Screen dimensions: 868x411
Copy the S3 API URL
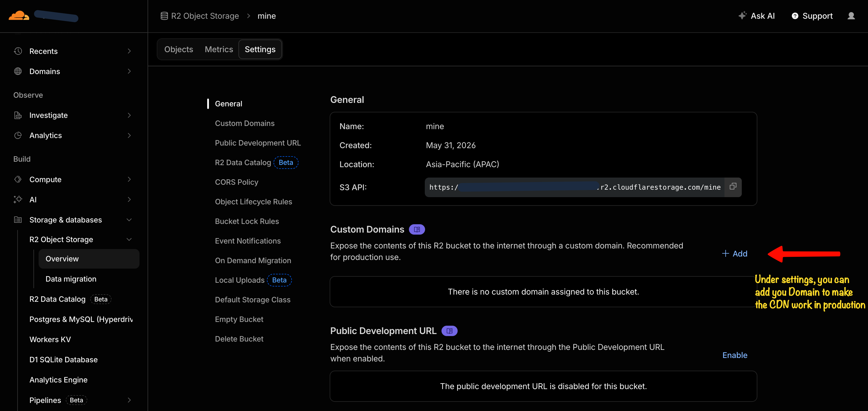733,187
